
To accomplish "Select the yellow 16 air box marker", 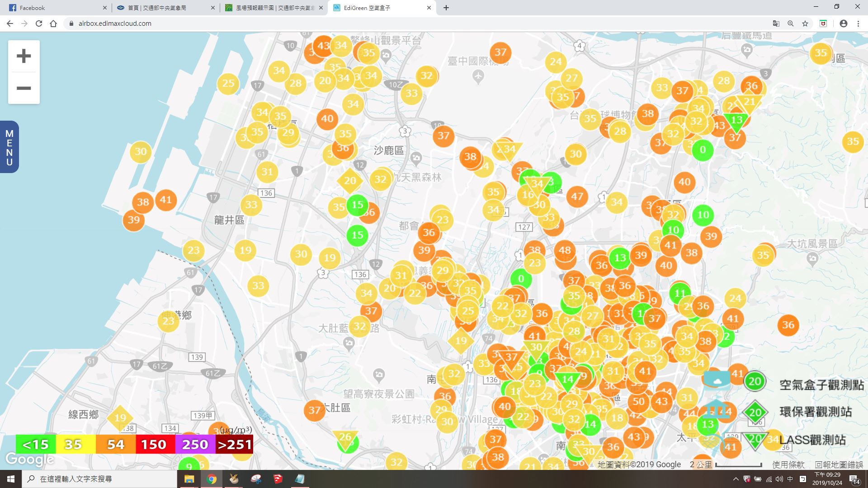I will pos(528,195).
